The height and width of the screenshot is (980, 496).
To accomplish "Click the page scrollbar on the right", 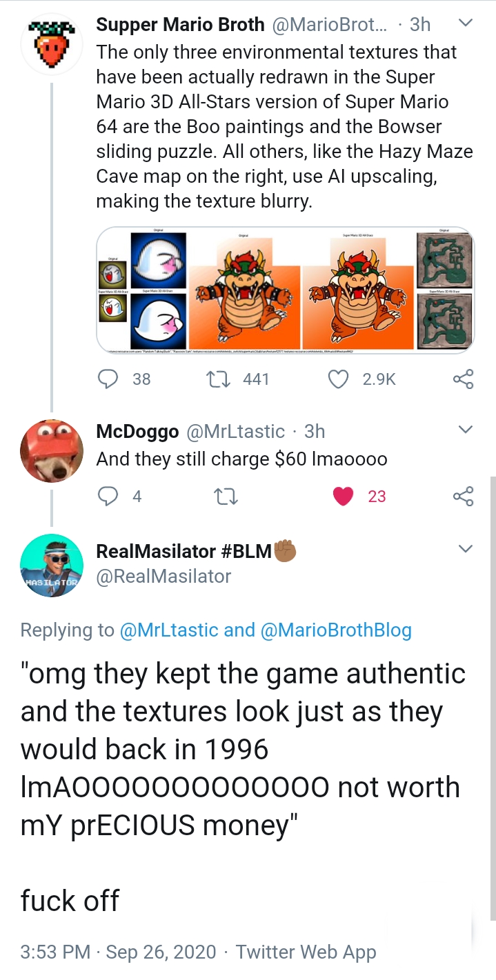I will click(492, 690).
